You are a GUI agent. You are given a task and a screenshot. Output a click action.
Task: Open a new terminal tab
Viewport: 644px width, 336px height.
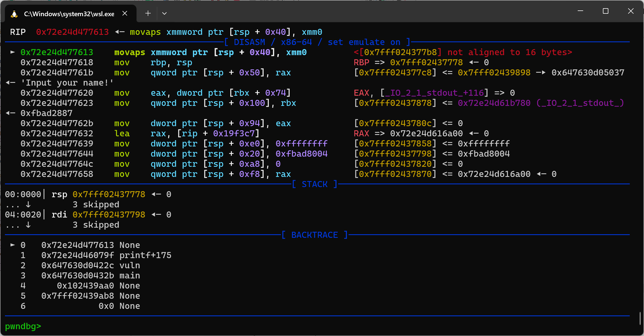tap(148, 13)
